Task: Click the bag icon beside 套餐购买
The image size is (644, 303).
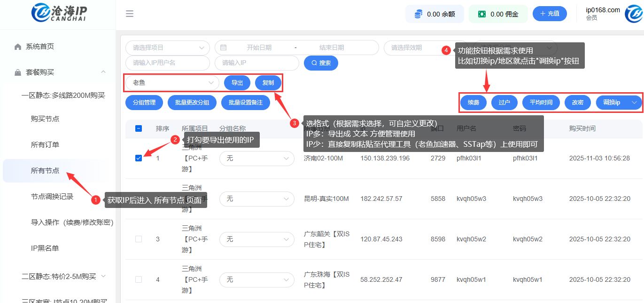Action: (x=18, y=72)
